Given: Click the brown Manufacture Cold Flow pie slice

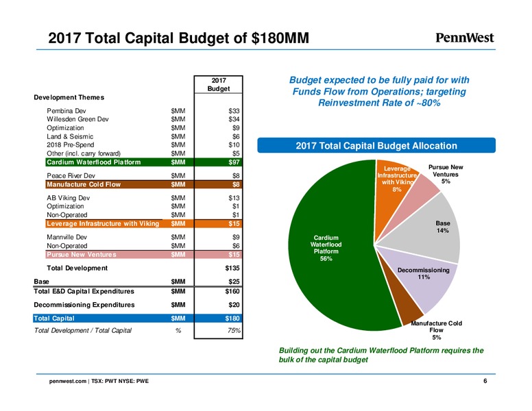Looking at the screenshot, I should [404, 302].
